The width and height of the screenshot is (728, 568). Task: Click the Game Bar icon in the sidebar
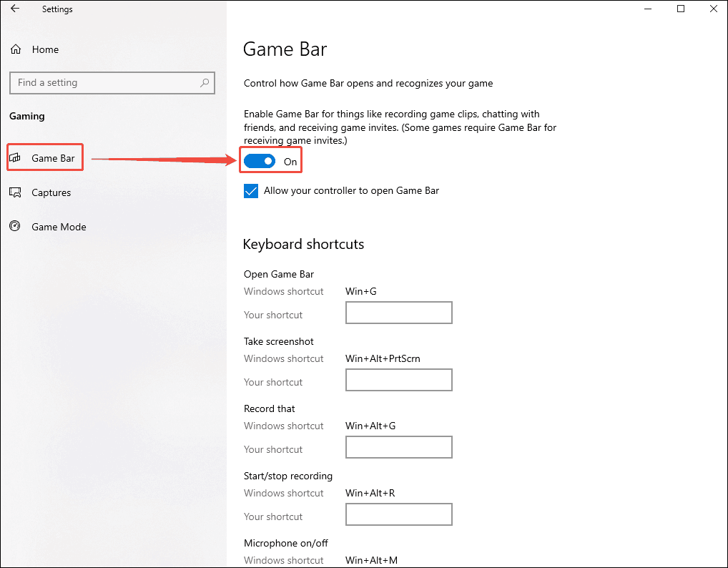16,157
